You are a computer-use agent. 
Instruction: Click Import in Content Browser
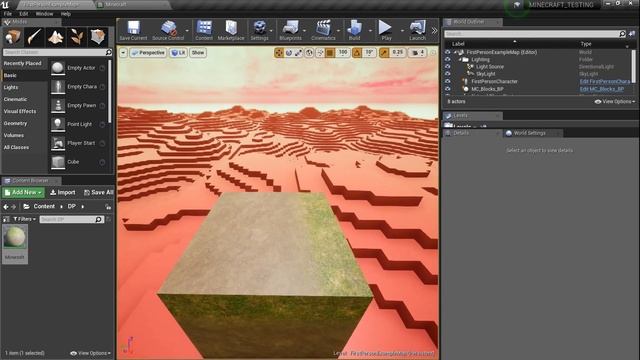tap(62, 192)
